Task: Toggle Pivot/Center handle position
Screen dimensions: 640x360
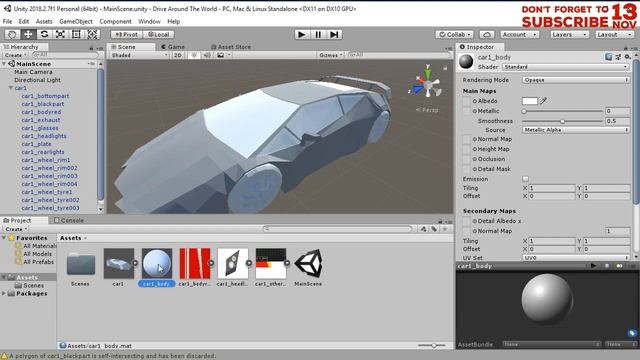Action: pyautogui.click(x=127, y=35)
